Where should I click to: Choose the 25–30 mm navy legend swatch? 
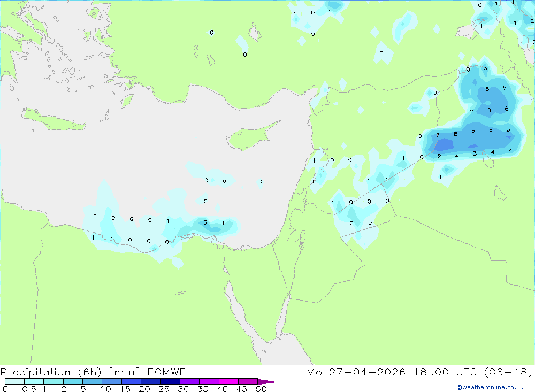coord(170,381)
